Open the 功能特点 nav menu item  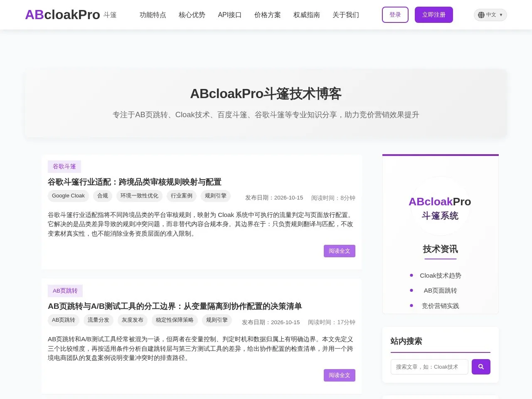tap(153, 15)
